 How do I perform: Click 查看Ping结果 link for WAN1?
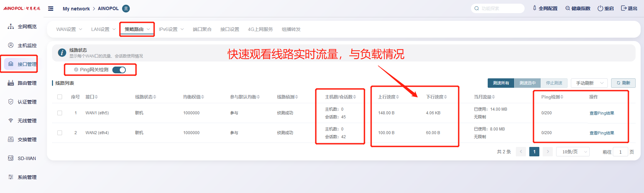point(602,113)
